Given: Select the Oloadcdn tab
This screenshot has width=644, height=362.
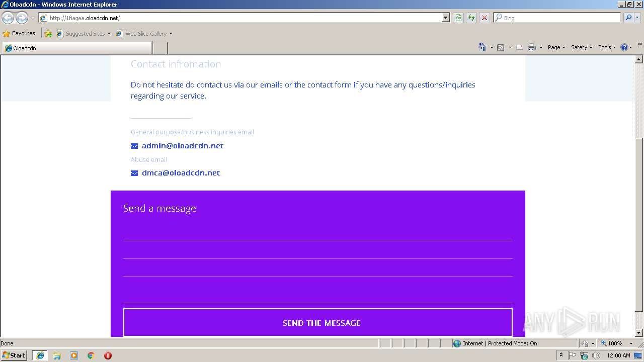Looking at the screenshot, I should point(76,48).
